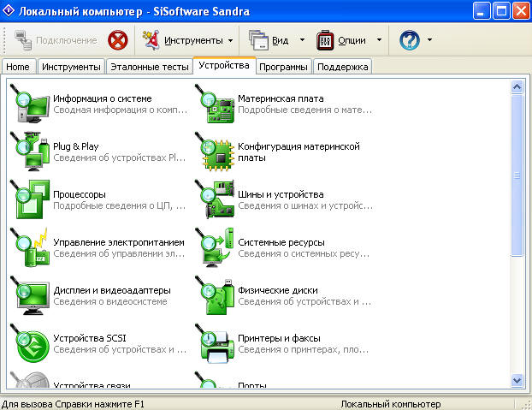
Task: Click description Сведения о системных ресу...
Action: pyautogui.click(x=304, y=253)
